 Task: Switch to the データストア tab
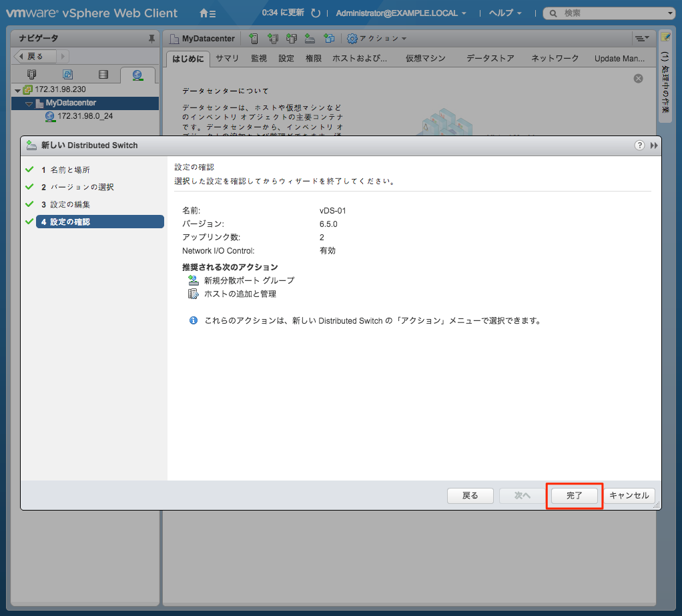[x=490, y=59]
